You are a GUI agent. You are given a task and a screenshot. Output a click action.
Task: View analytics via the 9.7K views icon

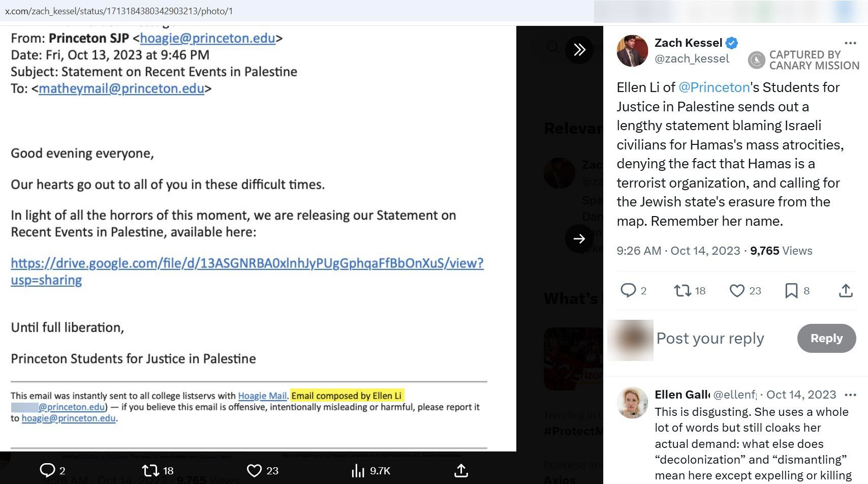click(x=358, y=470)
